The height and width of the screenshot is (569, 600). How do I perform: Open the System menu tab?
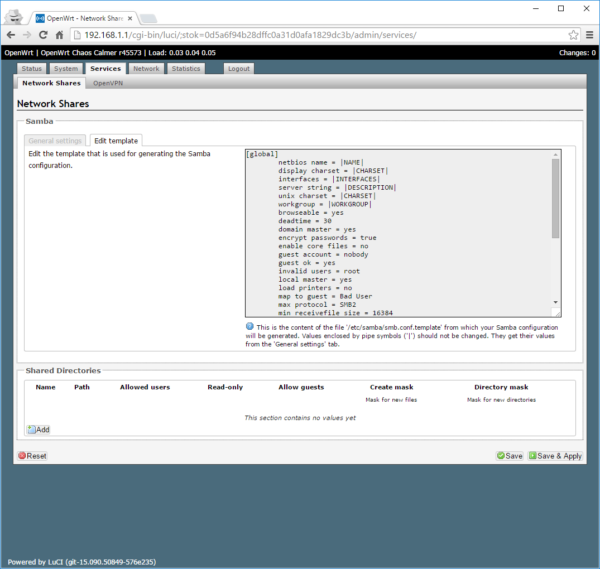click(x=66, y=69)
